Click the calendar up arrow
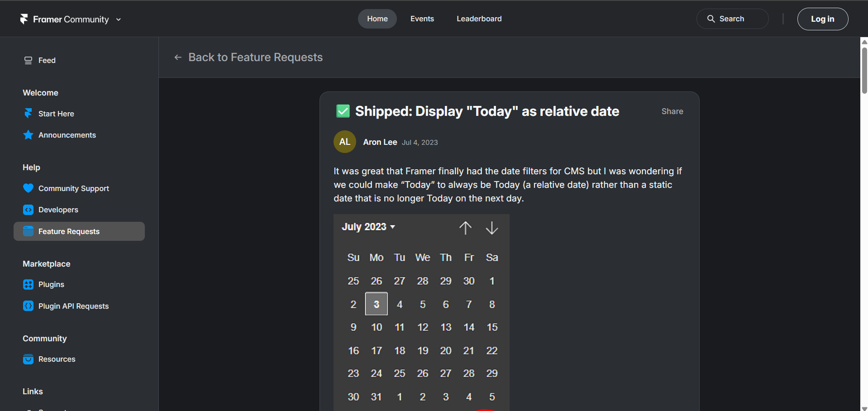The width and height of the screenshot is (868, 411). click(x=465, y=228)
